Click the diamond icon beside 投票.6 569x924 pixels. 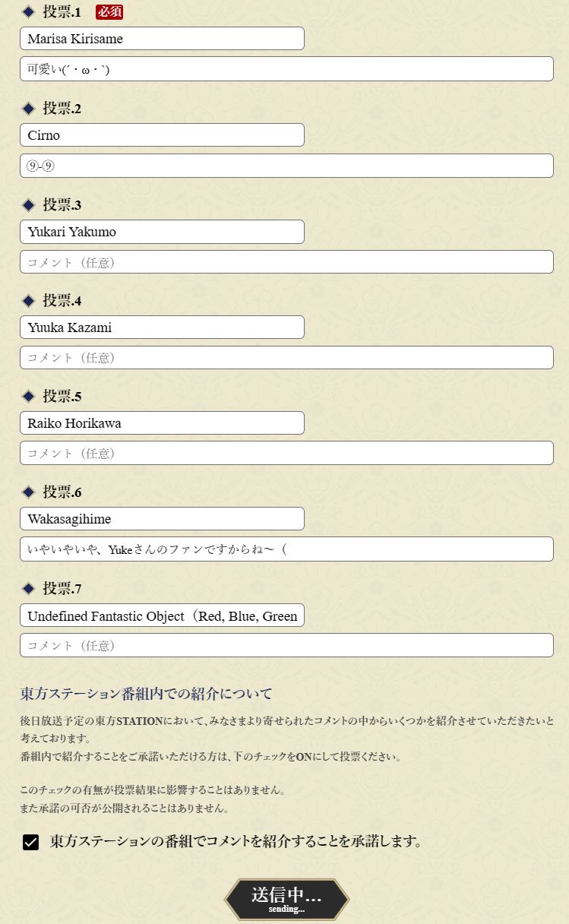pos(29,492)
